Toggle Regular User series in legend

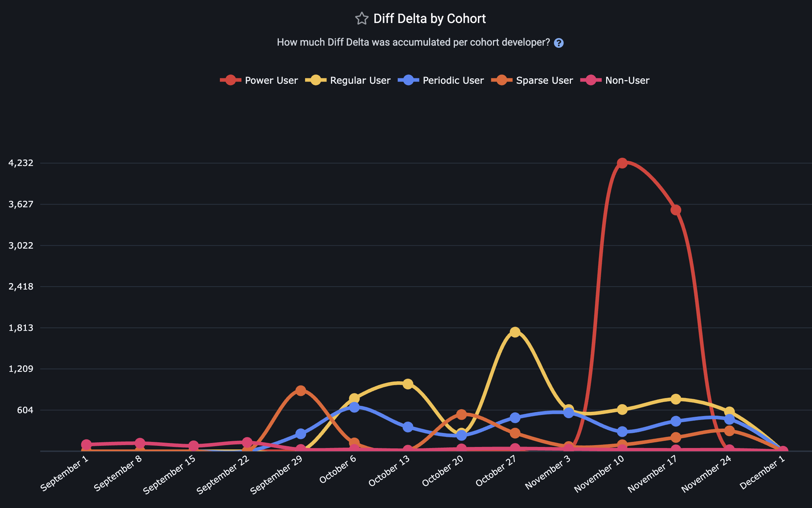pyautogui.click(x=348, y=80)
